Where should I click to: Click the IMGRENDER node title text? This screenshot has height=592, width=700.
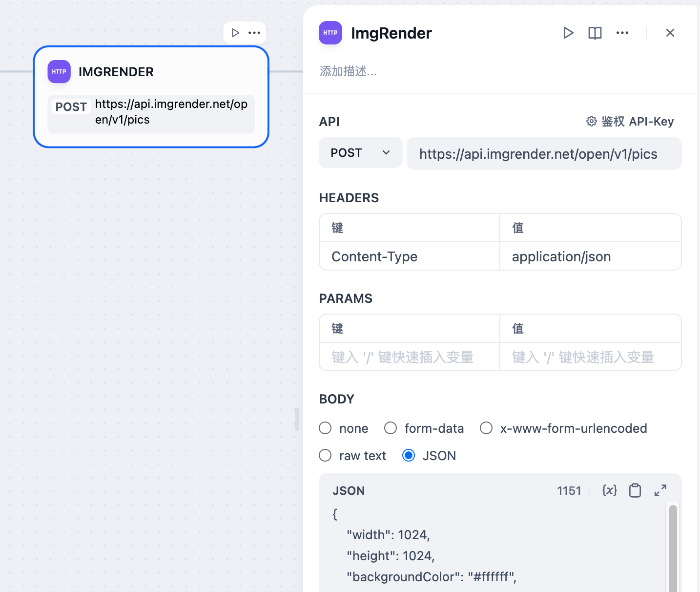pyautogui.click(x=116, y=72)
